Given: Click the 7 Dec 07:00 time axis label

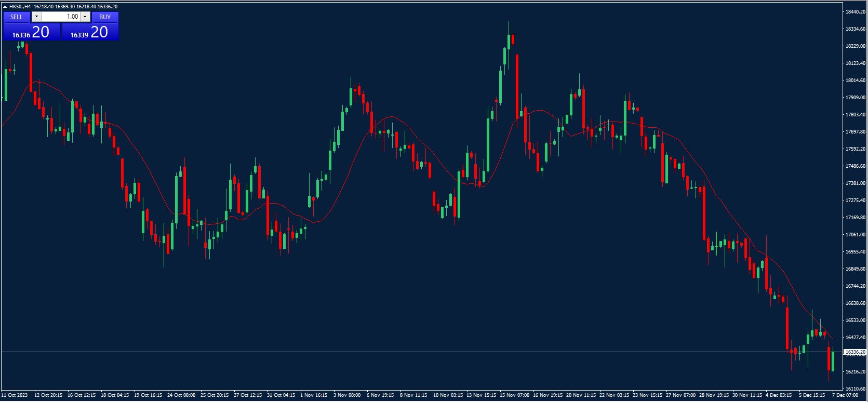Looking at the screenshot, I should point(845,395).
